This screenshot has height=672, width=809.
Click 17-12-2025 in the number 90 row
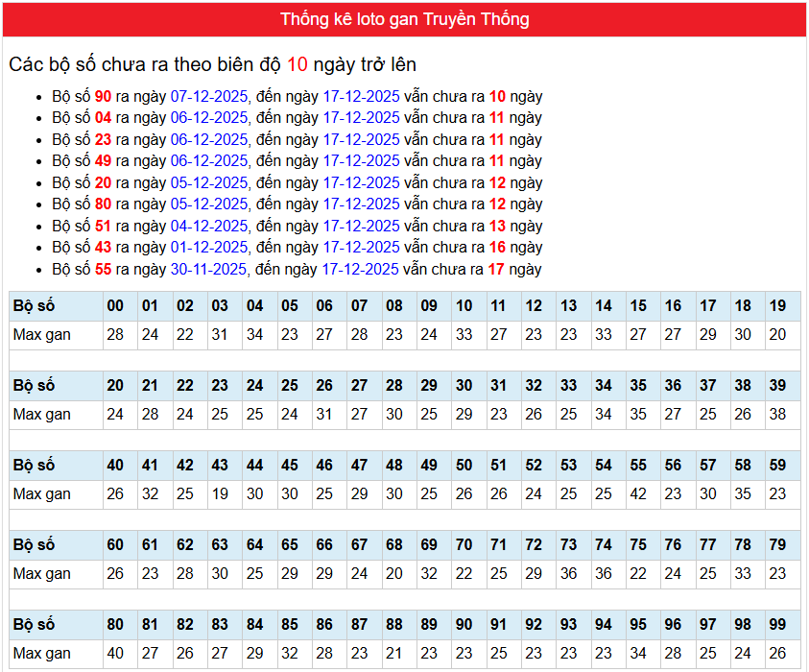[361, 96]
